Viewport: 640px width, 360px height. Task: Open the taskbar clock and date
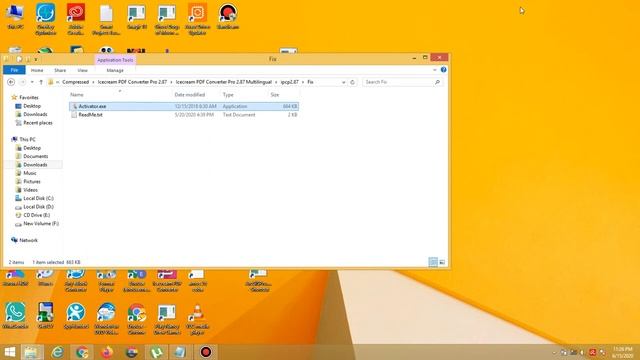coord(622,352)
